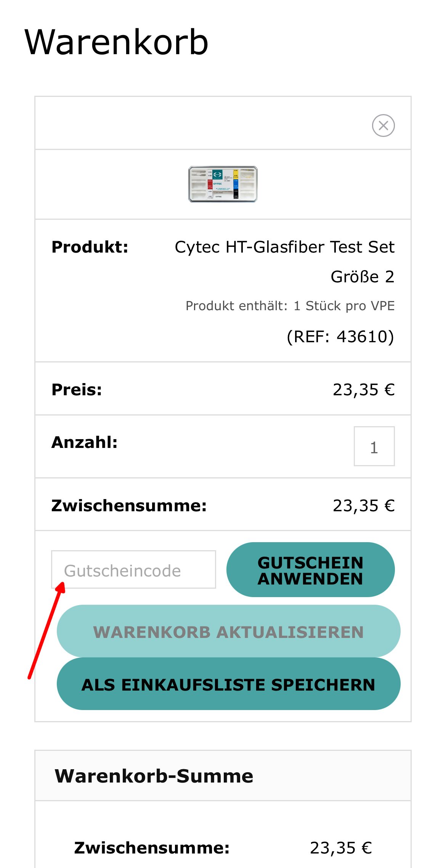Save cart via Als Einkaufsliste speichern
Image resolution: width=446 pixels, height=868 pixels.
coord(228,684)
